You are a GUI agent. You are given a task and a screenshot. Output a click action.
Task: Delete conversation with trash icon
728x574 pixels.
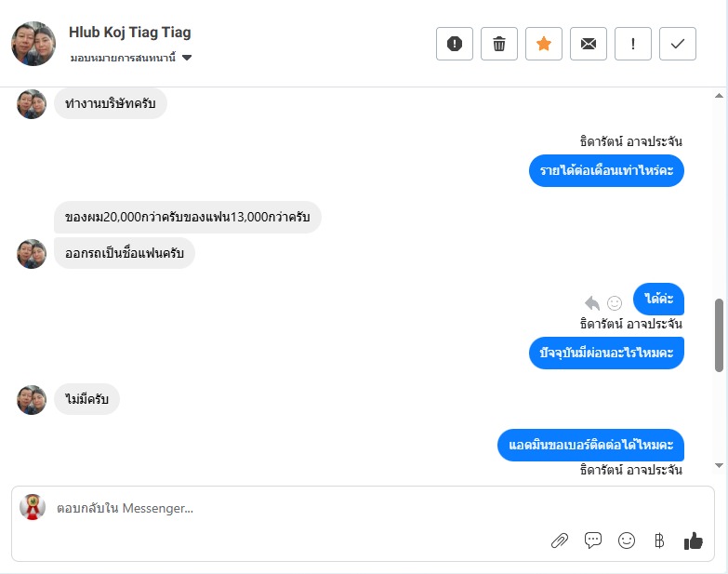pyautogui.click(x=499, y=44)
